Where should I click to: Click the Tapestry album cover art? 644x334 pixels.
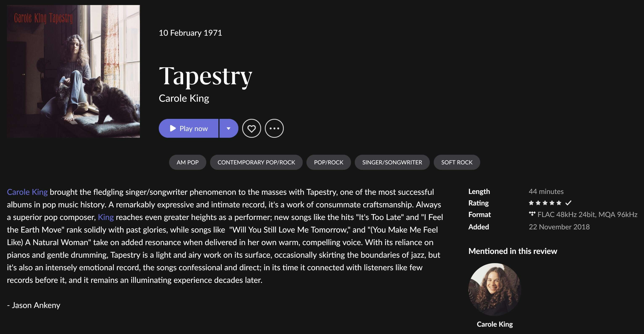coord(74,71)
